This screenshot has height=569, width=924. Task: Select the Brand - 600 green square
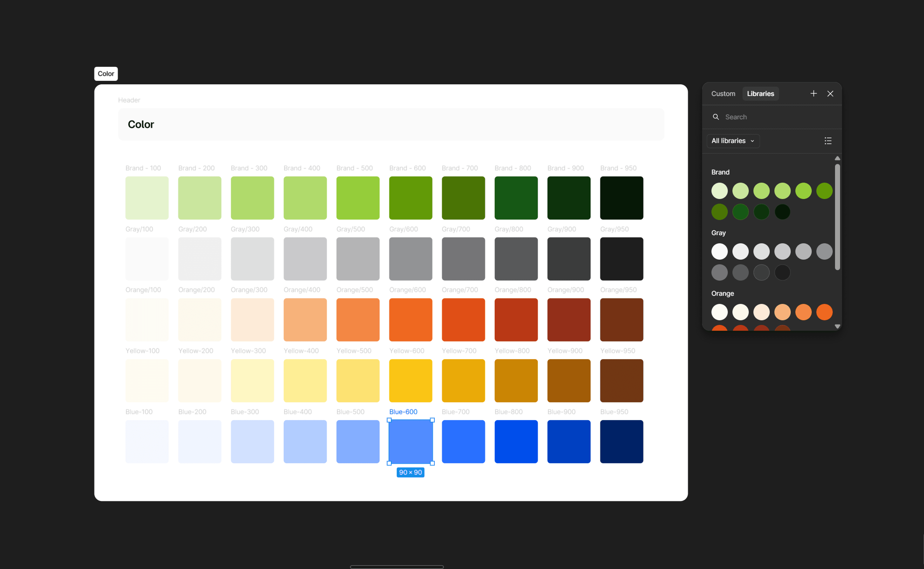[411, 198]
